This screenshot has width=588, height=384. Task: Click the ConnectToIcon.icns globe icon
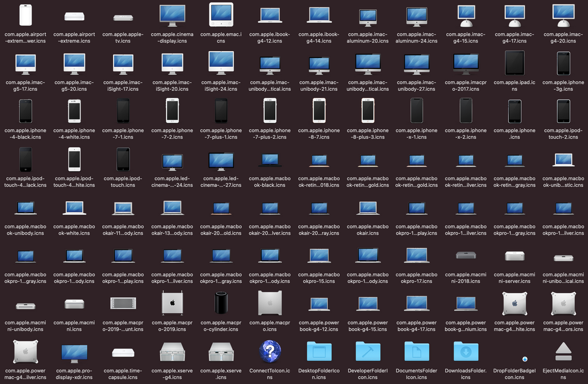coord(270,351)
